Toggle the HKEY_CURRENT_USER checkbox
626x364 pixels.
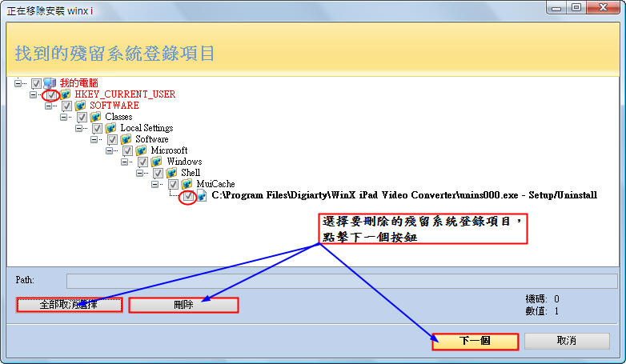pyautogui.click(x=52, y=94)
